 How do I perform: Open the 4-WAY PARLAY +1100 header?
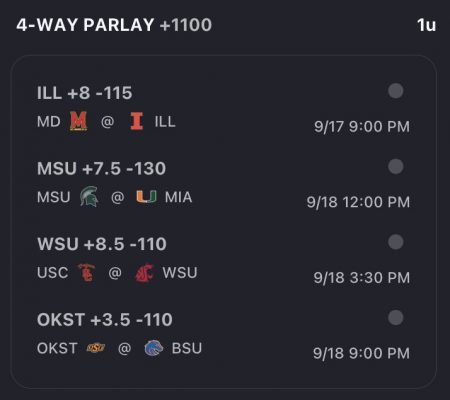click(114, 25)
